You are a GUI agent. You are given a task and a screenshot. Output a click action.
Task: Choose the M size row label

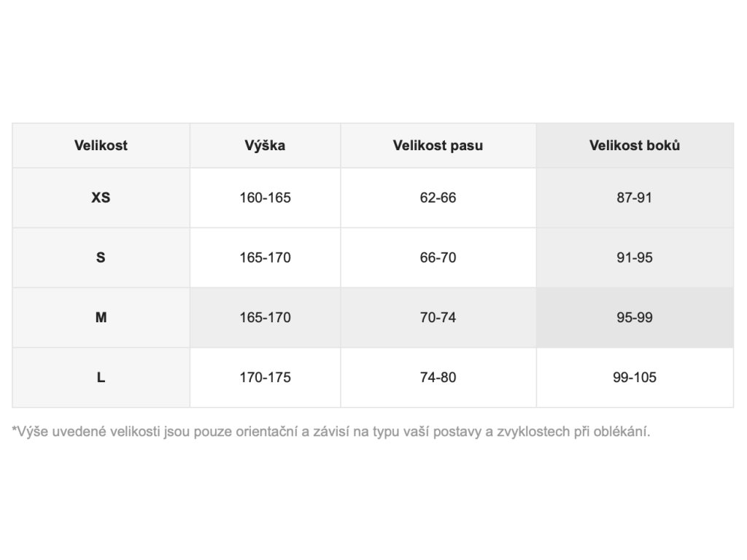tap(101, 317)
